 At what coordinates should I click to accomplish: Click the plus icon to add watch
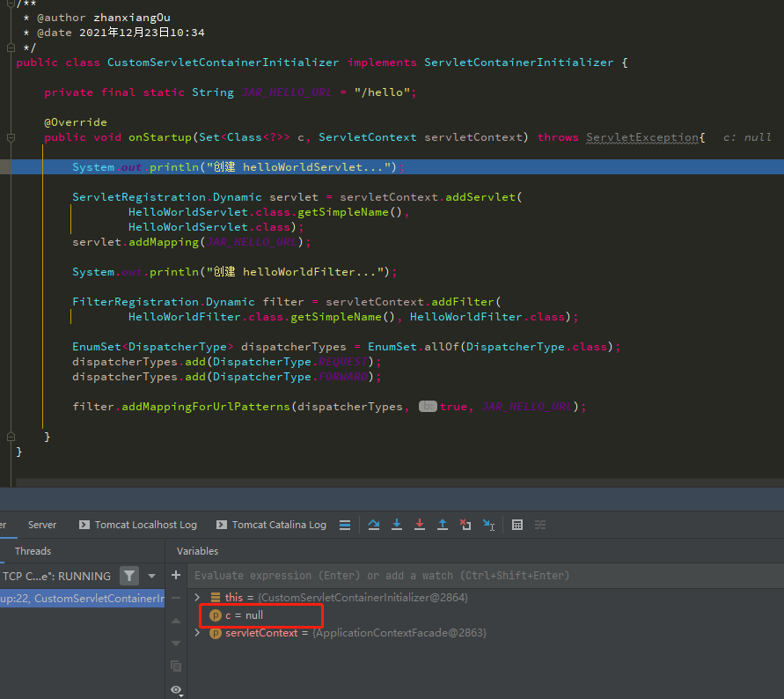coord(176,575)
